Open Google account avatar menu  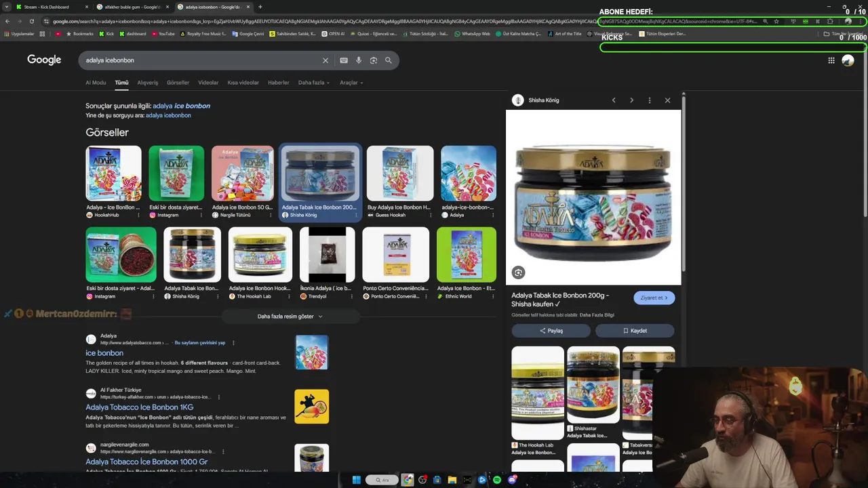coord(848,60)
